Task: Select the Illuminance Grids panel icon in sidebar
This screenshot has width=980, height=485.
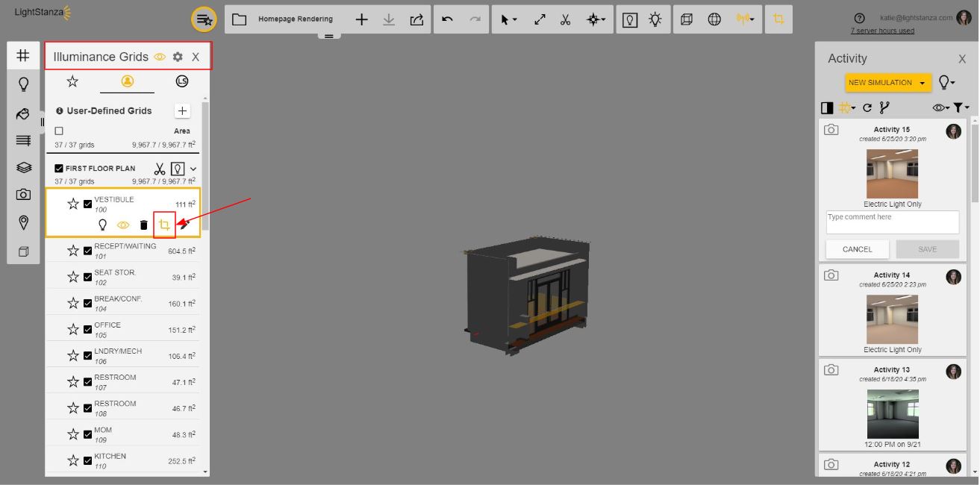Action: coord(23,55)
